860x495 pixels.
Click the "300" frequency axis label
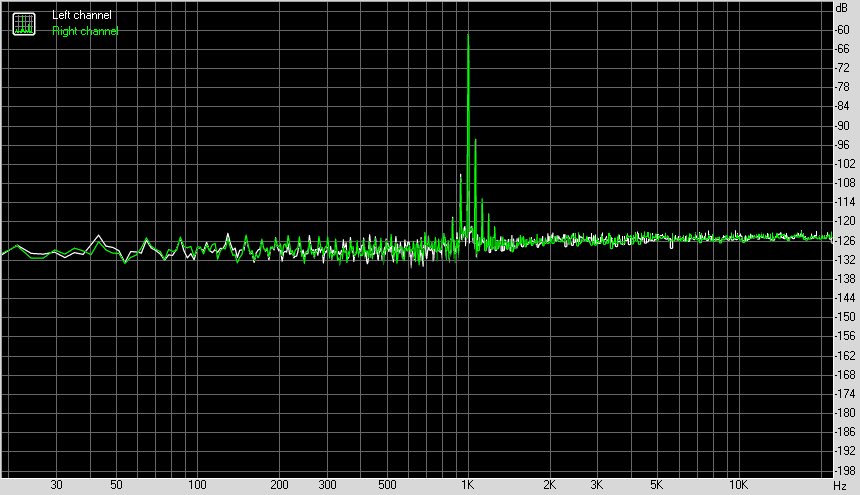click(x=327, y=485)
